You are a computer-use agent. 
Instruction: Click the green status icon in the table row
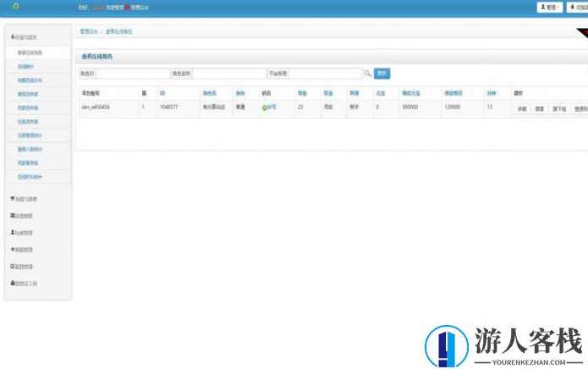264,108
